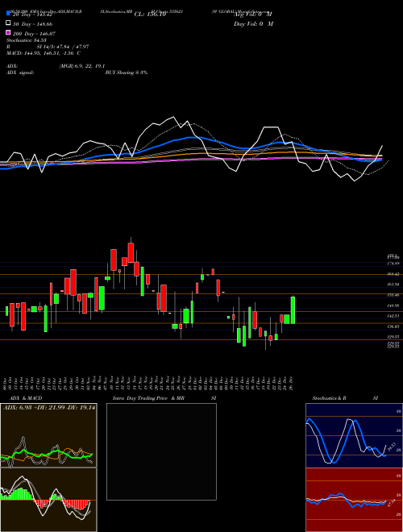
Task: Select the 'SI 14/3: 47.84 / 47.97' value
Action: click(x=63, y=47)
